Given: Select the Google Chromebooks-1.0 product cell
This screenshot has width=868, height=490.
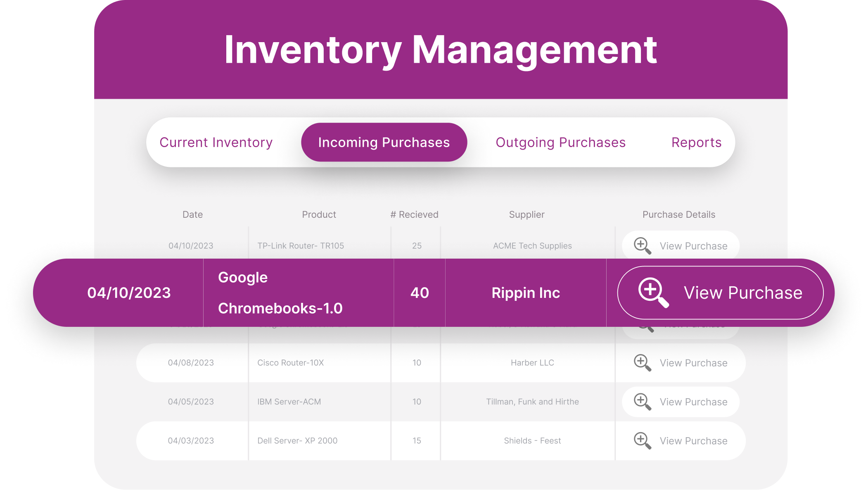Looking at the screenshot, I should tap(280, 293).
